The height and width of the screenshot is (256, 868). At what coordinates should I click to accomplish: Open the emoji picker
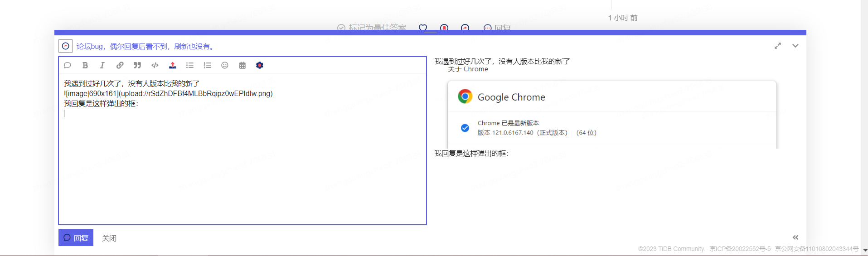pos(225,65)
